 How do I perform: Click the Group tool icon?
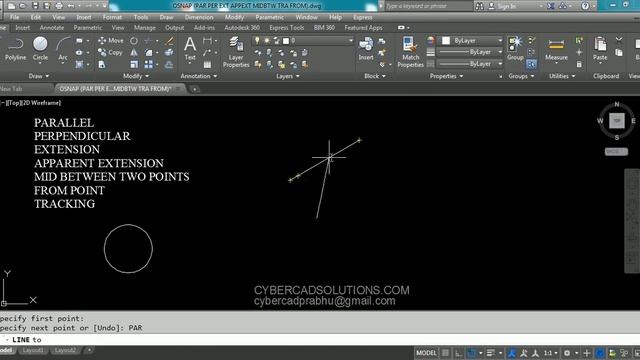(x=515, y=49)
